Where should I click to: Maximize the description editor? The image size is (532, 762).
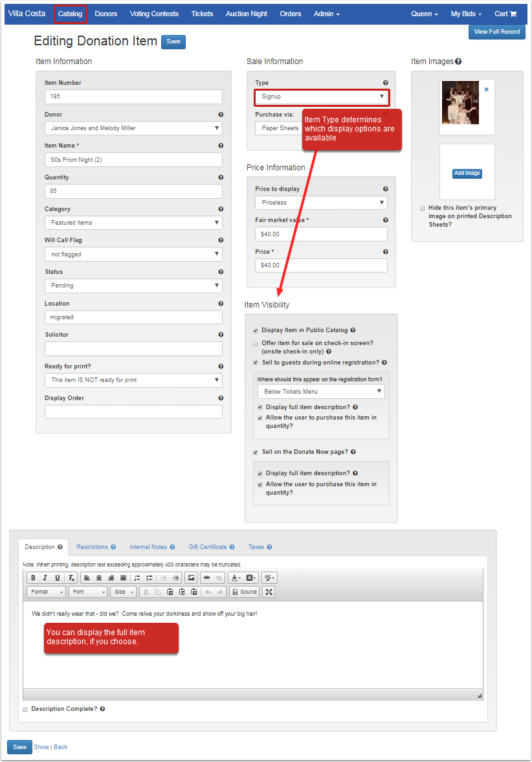tap(269, 592)
